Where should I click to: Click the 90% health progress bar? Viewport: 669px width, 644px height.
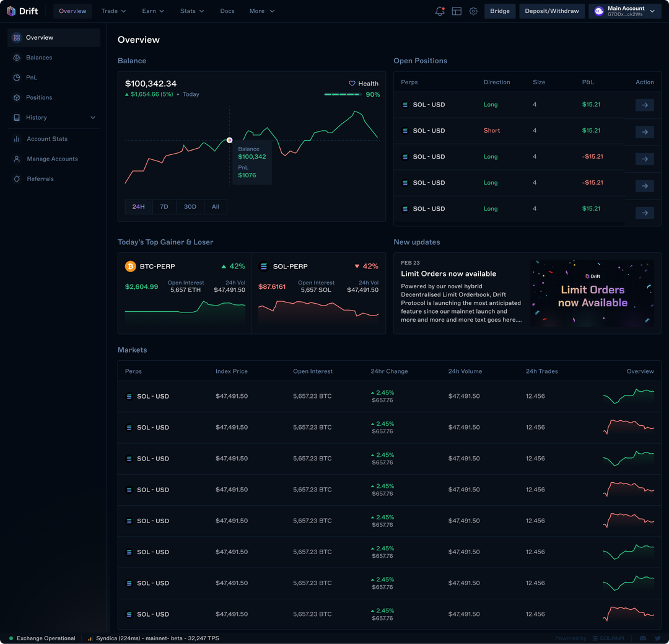pyautogui.click(x=343, y=94)
